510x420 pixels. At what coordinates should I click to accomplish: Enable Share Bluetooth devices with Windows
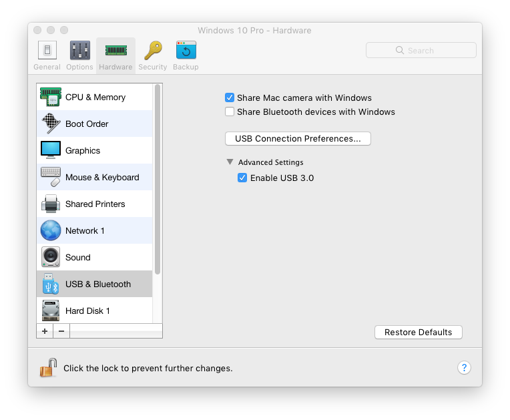tap(230, 112)
